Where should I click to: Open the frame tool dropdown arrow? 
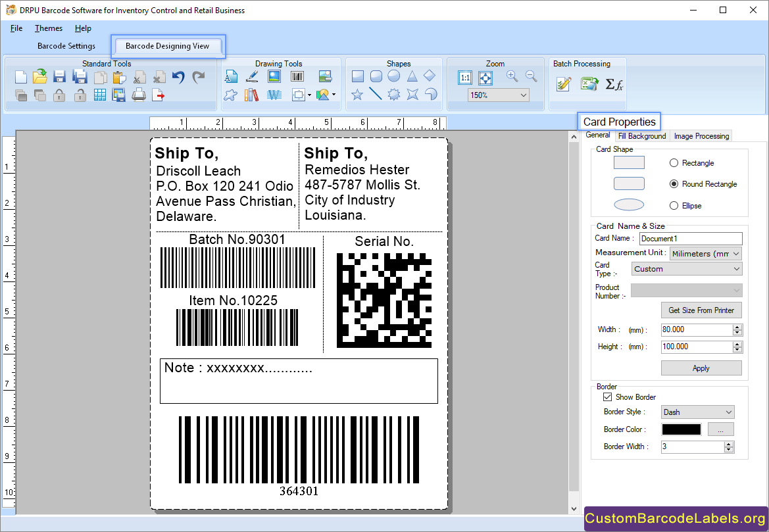click(x=309, y=95)
